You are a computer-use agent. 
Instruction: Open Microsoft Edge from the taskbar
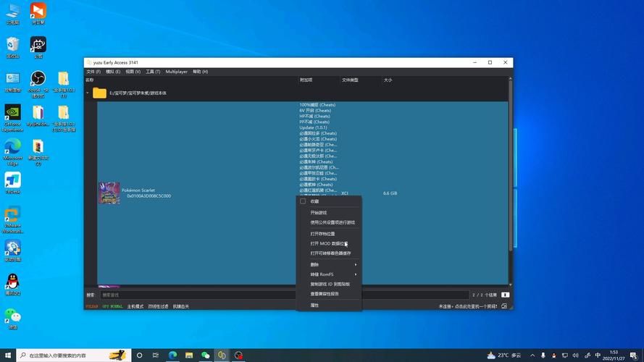tap(172, 355)
